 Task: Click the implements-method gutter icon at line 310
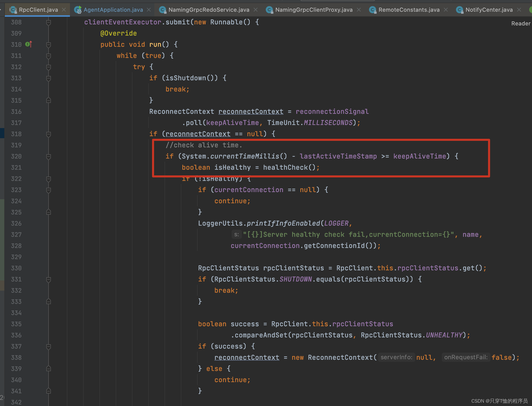click(28, 44)
